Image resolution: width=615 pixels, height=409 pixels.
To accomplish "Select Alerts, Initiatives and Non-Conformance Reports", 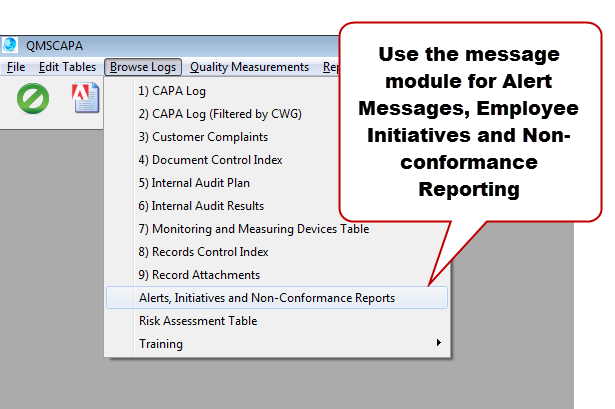I will click(x=266, y=298).
